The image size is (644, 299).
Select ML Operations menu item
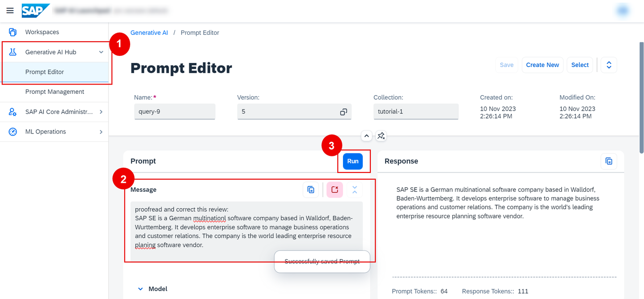(x=54, y=132)
